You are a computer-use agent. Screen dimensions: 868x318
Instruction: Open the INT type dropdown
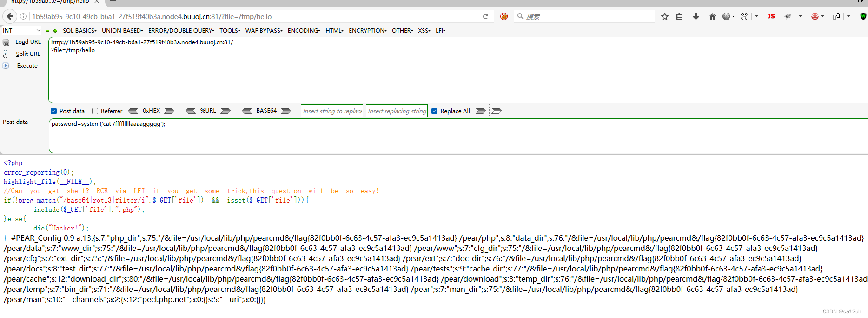tap(21, 31)
